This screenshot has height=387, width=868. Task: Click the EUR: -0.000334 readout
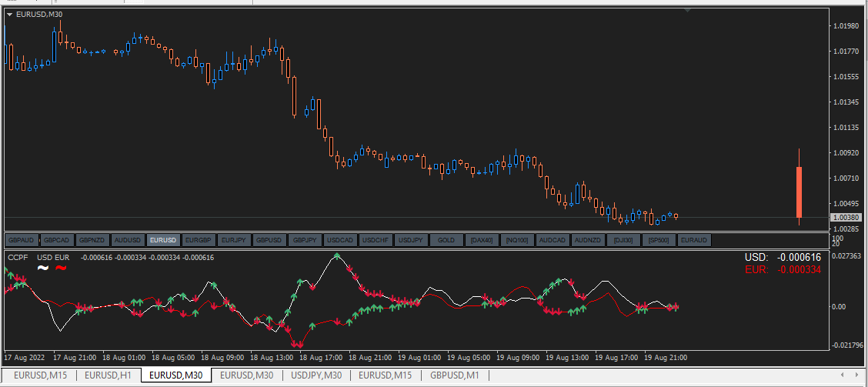(x=783, y=269)
